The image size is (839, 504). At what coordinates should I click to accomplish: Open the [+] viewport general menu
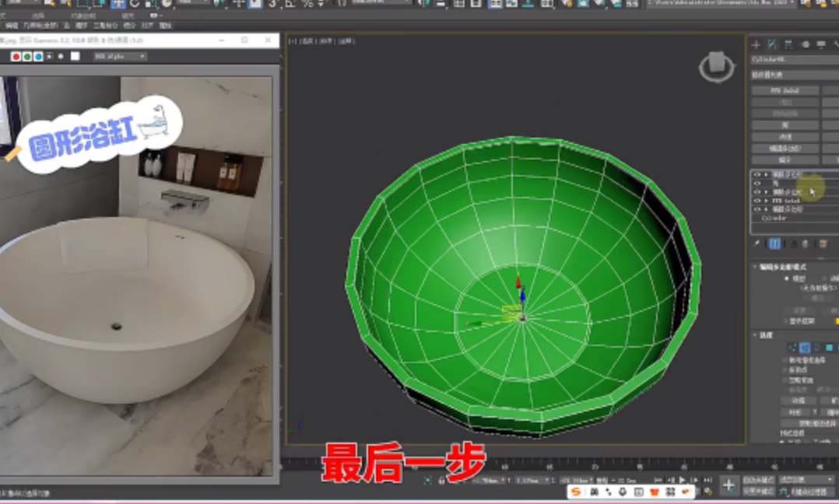pos(293,41)
